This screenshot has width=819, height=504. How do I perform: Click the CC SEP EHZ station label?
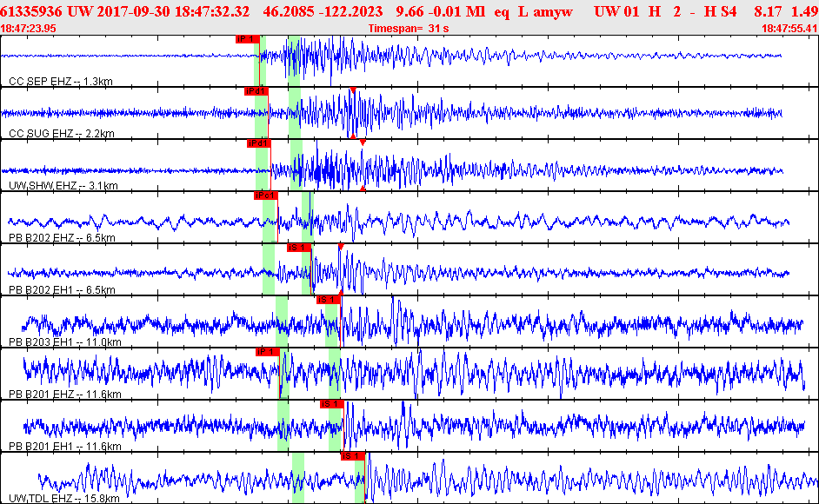pyautogui.click(x=61, y=82)
